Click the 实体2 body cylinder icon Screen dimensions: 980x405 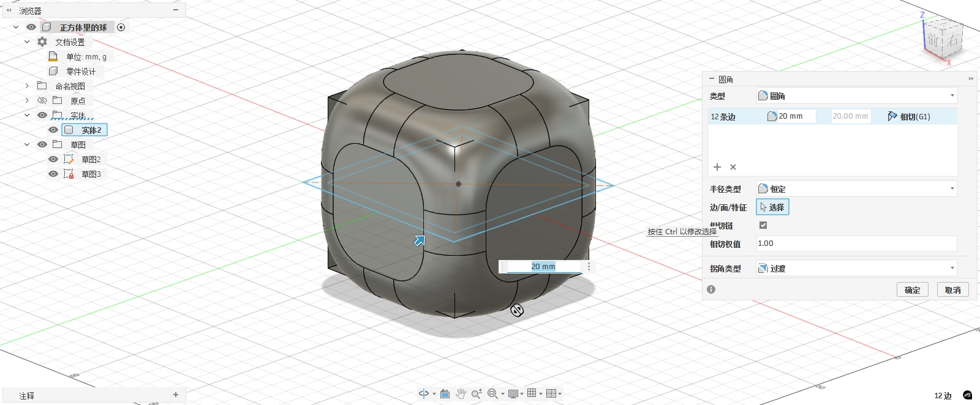point(69,130)
